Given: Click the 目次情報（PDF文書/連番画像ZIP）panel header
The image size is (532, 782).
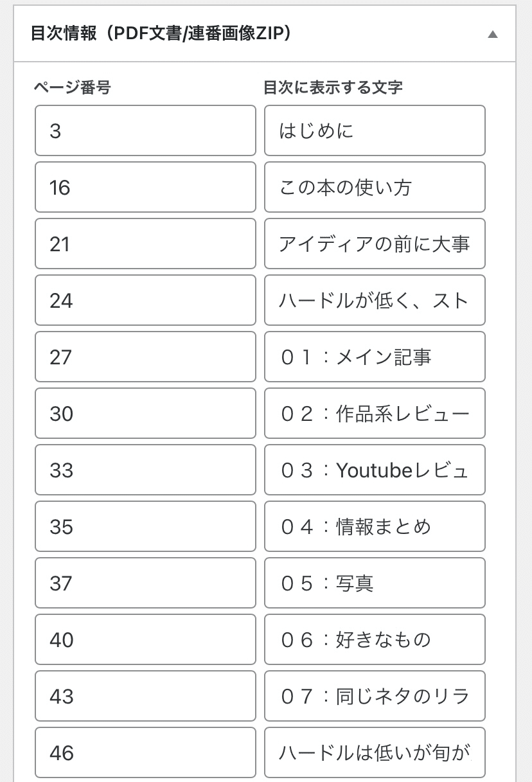Looking at the screenshot, I should 265,34.
